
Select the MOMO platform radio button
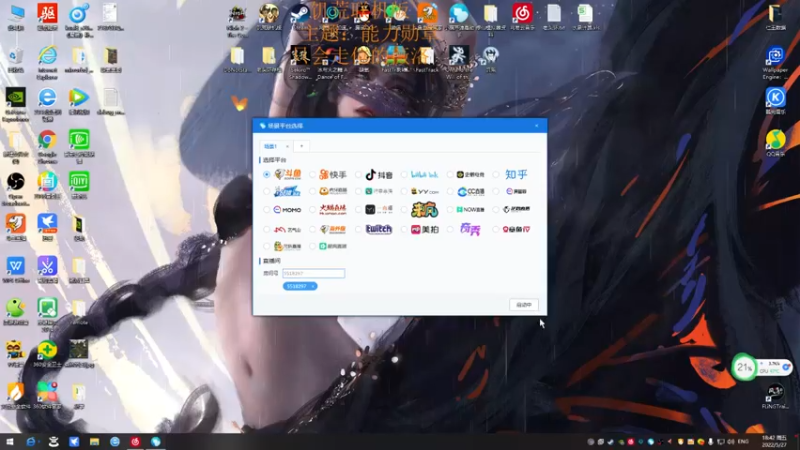point(266,210)
